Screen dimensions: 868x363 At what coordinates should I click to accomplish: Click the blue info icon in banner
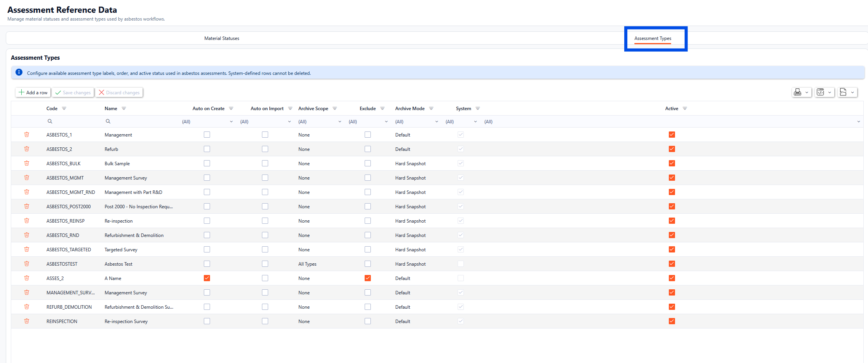click(19, 73)
